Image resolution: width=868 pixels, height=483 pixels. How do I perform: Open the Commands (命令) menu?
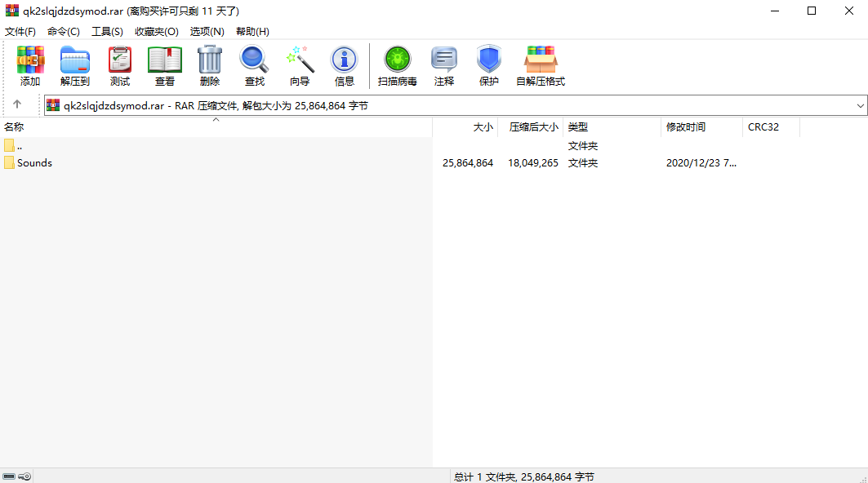click(64, 32)
